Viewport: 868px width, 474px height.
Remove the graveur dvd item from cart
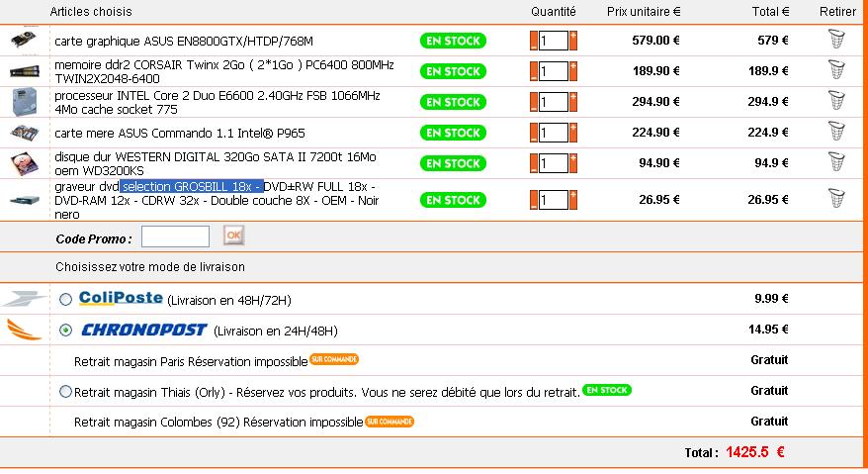[836, 199]
